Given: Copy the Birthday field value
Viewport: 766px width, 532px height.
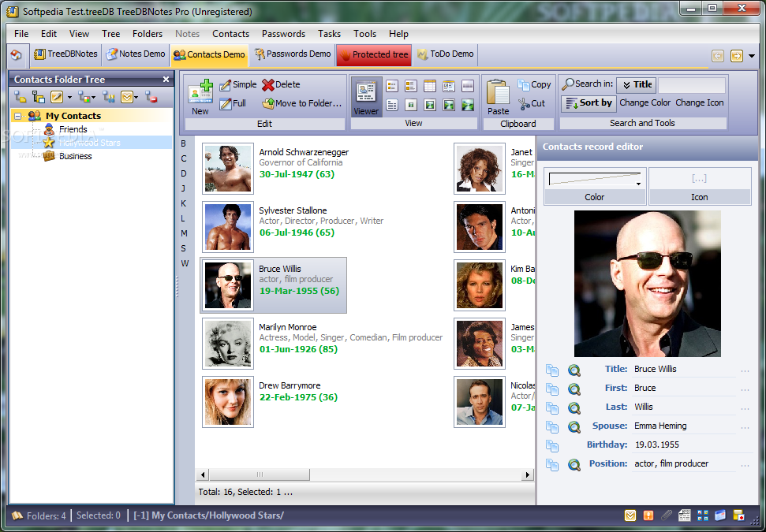Looking at the screenshot, I should click(x=552, y=446).
